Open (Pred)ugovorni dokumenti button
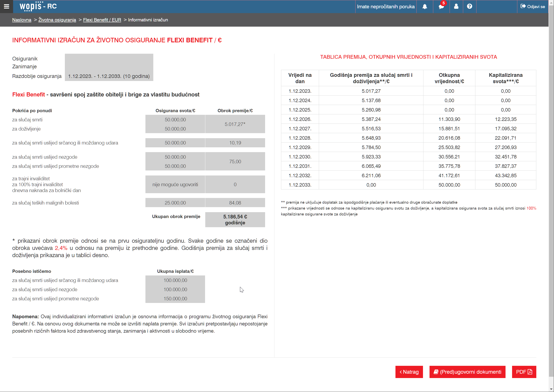This screenshot has height=392, width=554. [x=467, y=372]
